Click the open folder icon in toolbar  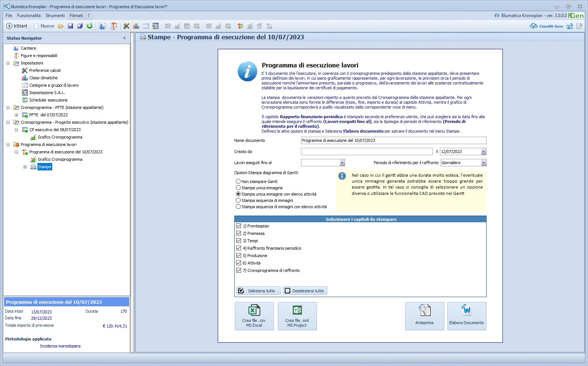(61, 26)
